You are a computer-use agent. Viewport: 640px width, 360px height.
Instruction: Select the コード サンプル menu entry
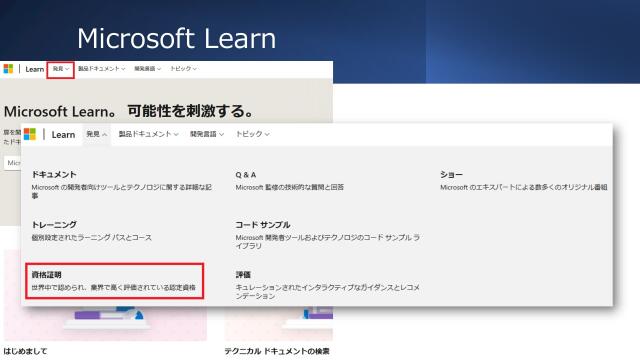(262, 224)
